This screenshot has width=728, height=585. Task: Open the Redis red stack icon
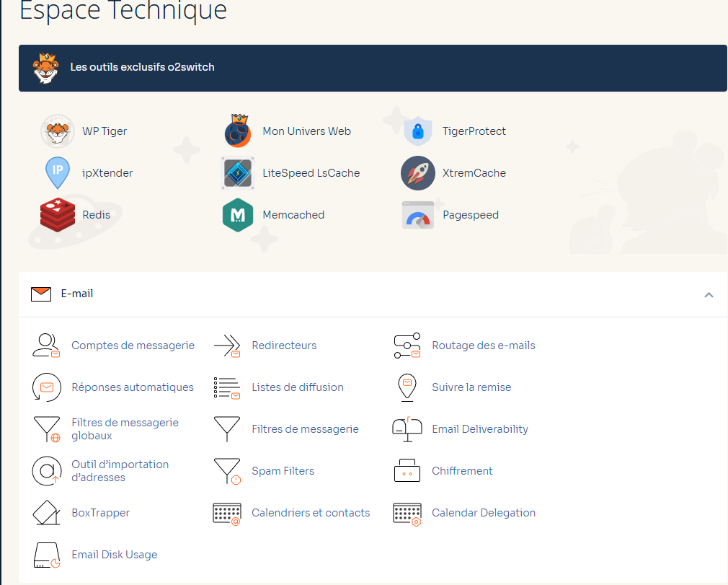pos(58,215)
